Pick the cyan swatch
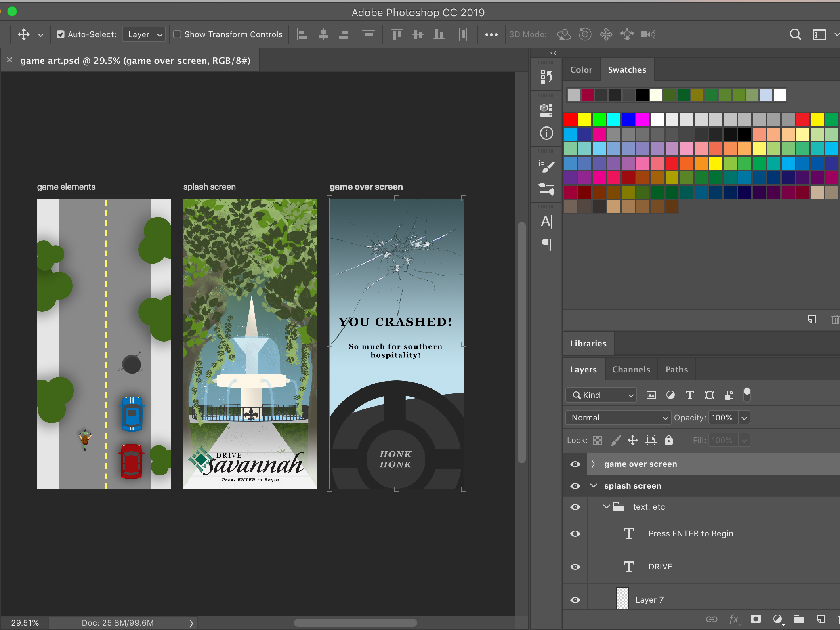The image size is (840, 630). pos(614,120)
